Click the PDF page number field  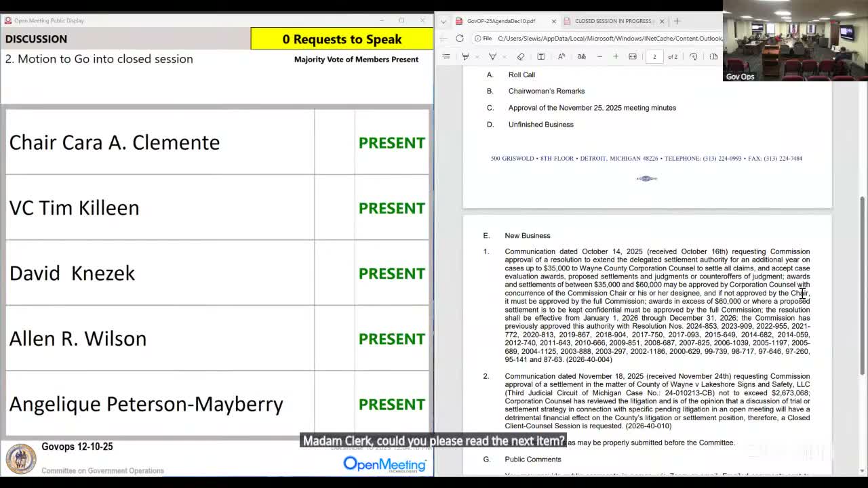click(654, 56)
